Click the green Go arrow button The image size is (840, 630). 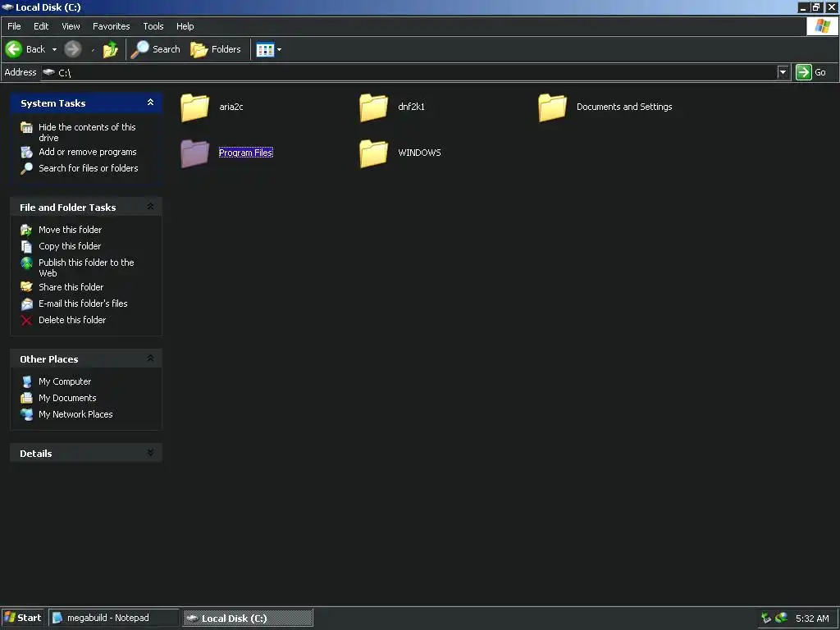pos(804,72)
